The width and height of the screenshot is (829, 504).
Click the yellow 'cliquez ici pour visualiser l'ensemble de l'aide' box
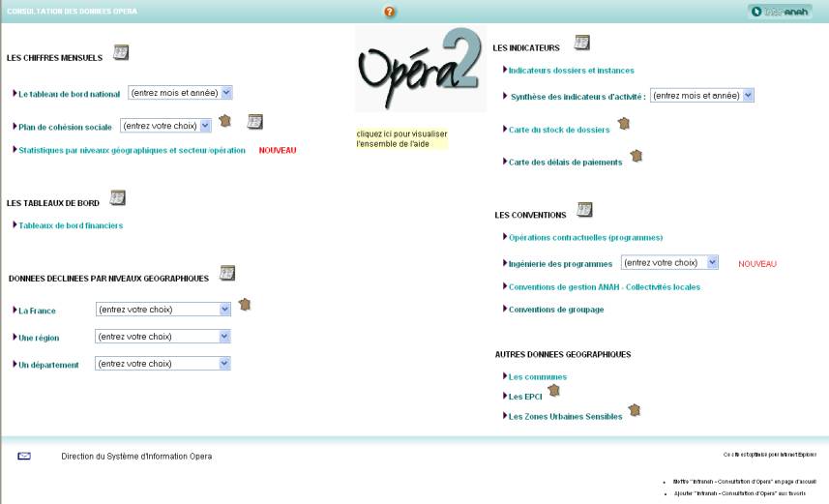click(x=401, y=139)
